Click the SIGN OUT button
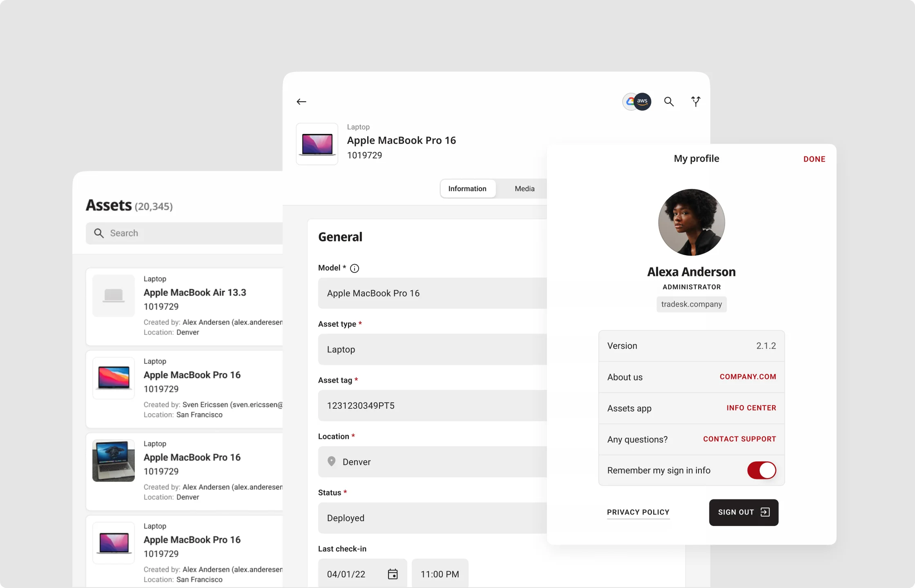 pyautogui.click(x=743, y=512)
